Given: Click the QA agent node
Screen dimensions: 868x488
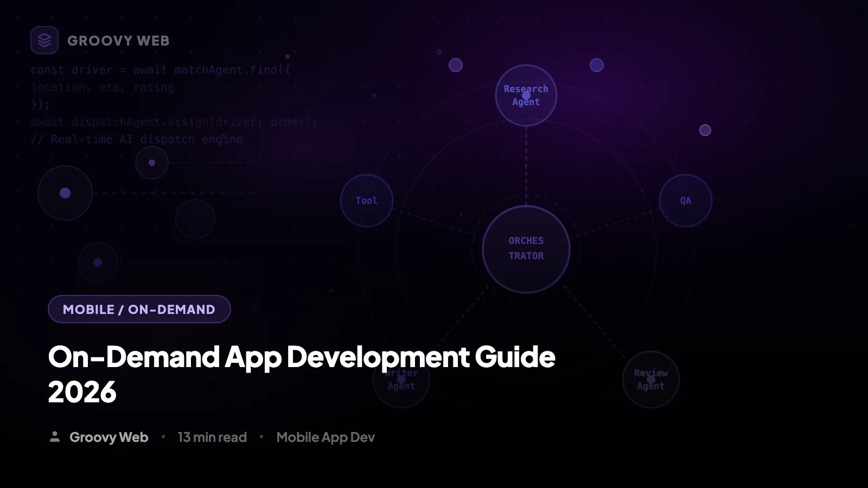Looking at the screenshot, I should [685, 201].
